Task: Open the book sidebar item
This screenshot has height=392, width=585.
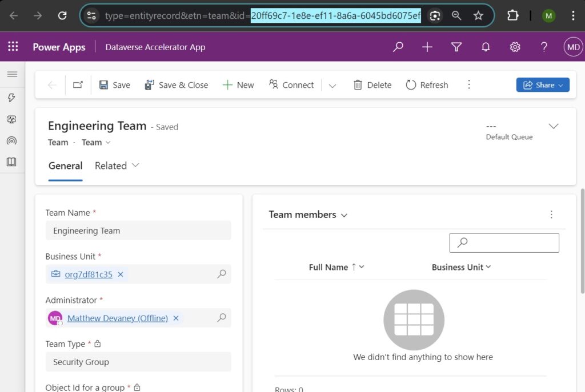Action: 11,161
